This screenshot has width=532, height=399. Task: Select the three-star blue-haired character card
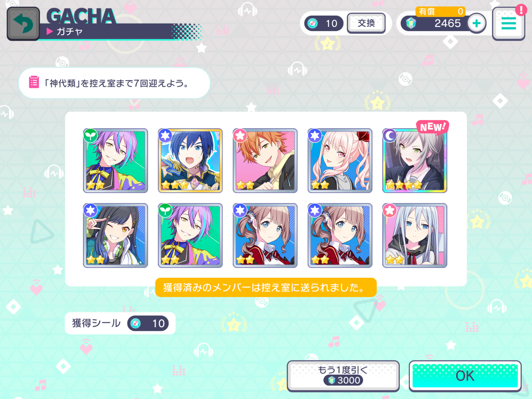tap(190, 161)
